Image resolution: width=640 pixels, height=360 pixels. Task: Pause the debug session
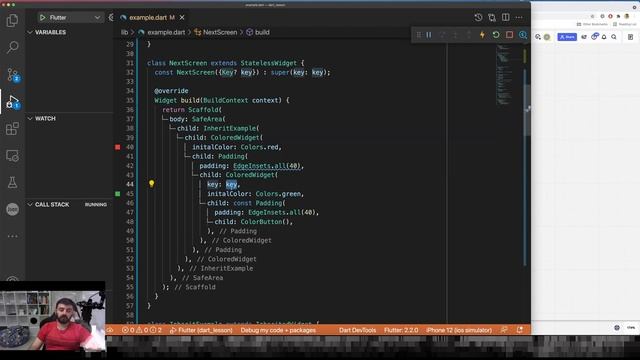[429, 35]
